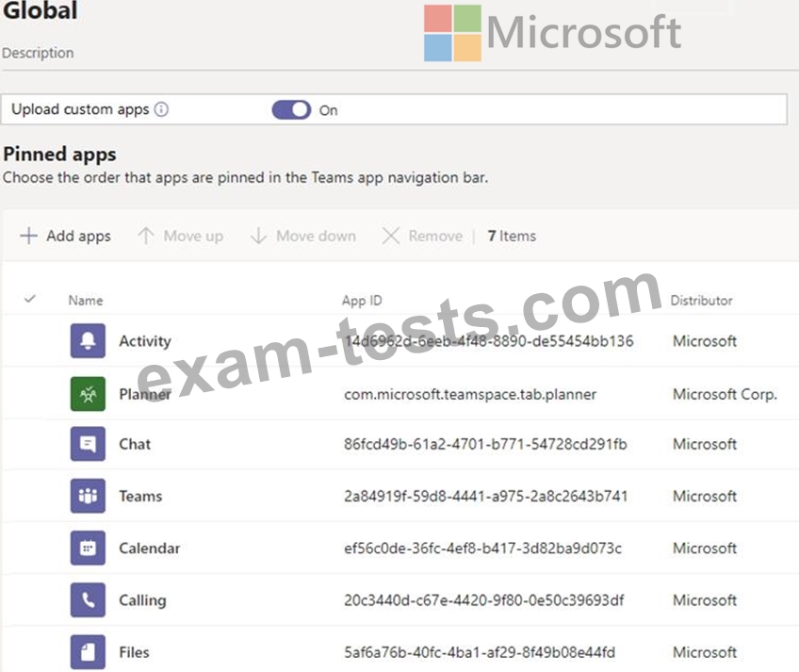Click the Remove X icon
The height and width of the screenshot is (672, 799).
coord(391,236)
